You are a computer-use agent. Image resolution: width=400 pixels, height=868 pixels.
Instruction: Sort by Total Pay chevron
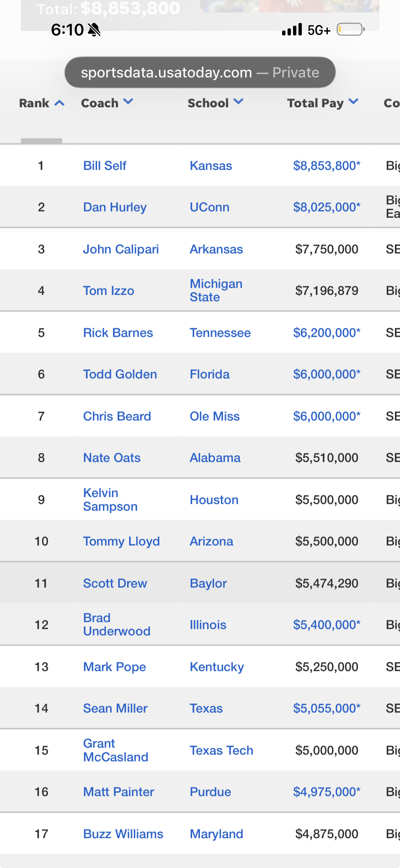pyautogui.click(x=353, y=101)
